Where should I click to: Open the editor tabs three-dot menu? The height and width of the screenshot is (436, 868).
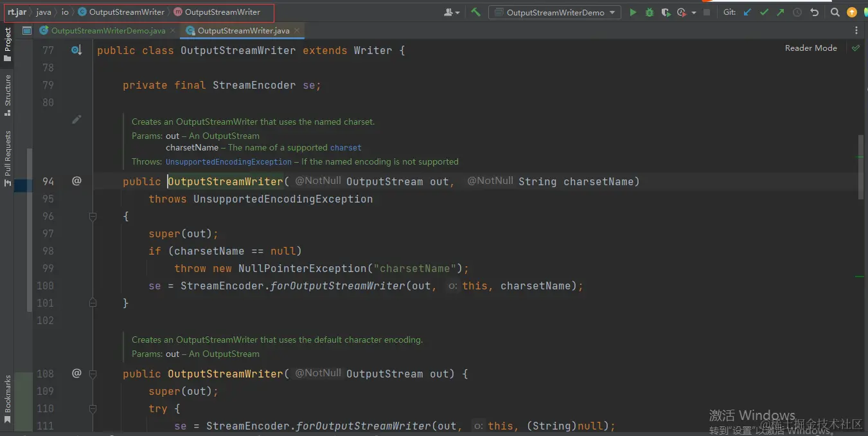[856, 30]
